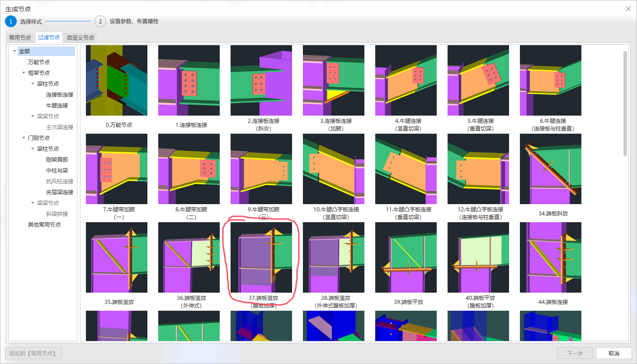Screen dimensions: 637x364
Task: Select the 7.牛腿带加腋(一) thumbnail
Action: tap(117, 169)
